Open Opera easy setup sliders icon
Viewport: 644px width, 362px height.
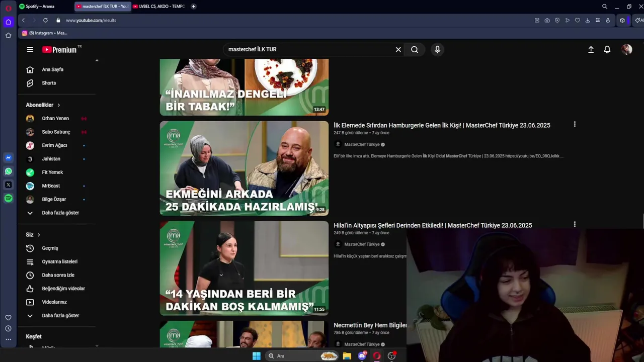pyautogui.click(x=597, y=20)
